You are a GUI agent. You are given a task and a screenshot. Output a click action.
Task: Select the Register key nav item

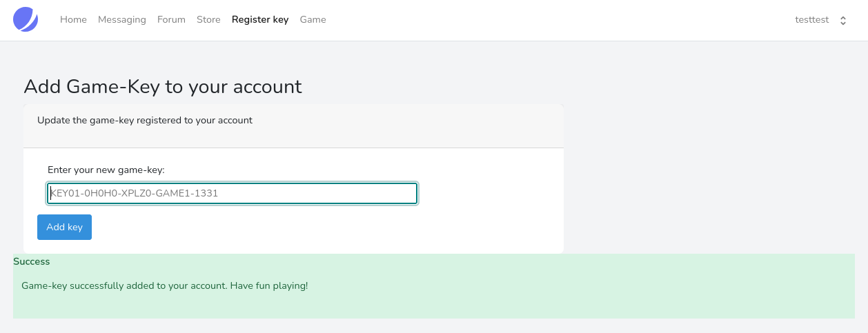coord(260,20)
